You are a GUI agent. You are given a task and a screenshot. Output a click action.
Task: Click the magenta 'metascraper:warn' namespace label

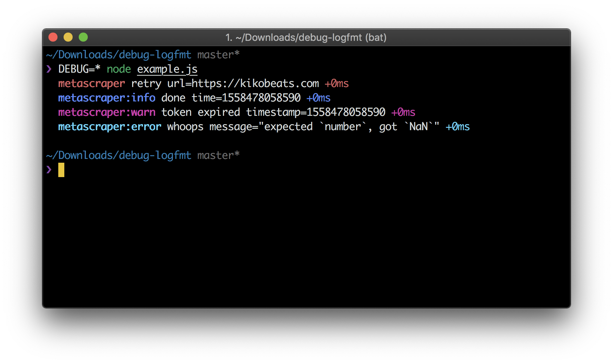[107, 112]
